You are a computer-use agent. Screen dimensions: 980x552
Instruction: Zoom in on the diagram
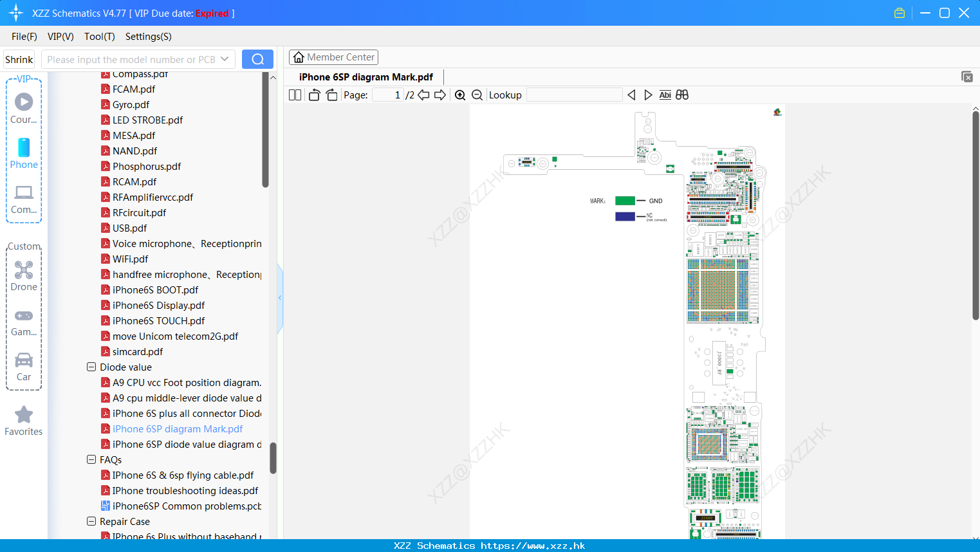(x=460, y=95)
